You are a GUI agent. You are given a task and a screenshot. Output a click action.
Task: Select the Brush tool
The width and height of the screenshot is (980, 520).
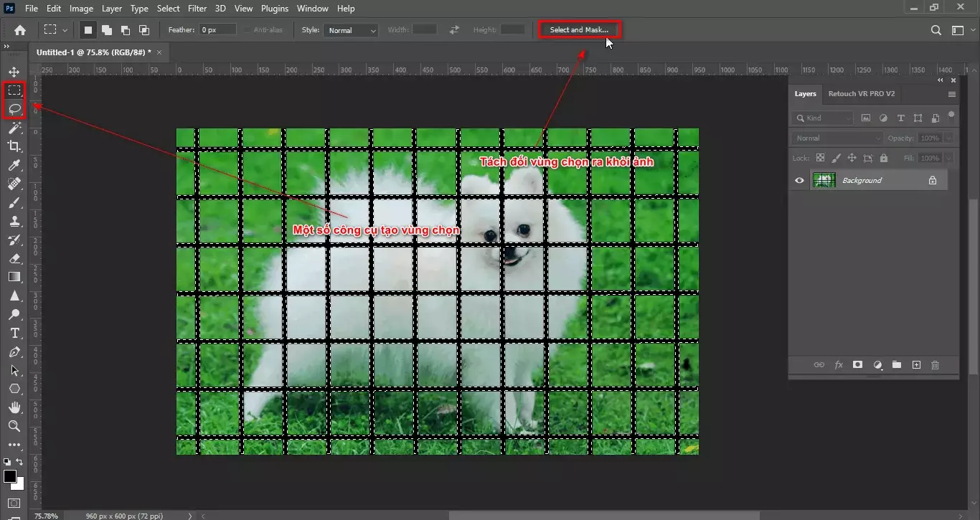pyautogui.click(x=14, y=203)
